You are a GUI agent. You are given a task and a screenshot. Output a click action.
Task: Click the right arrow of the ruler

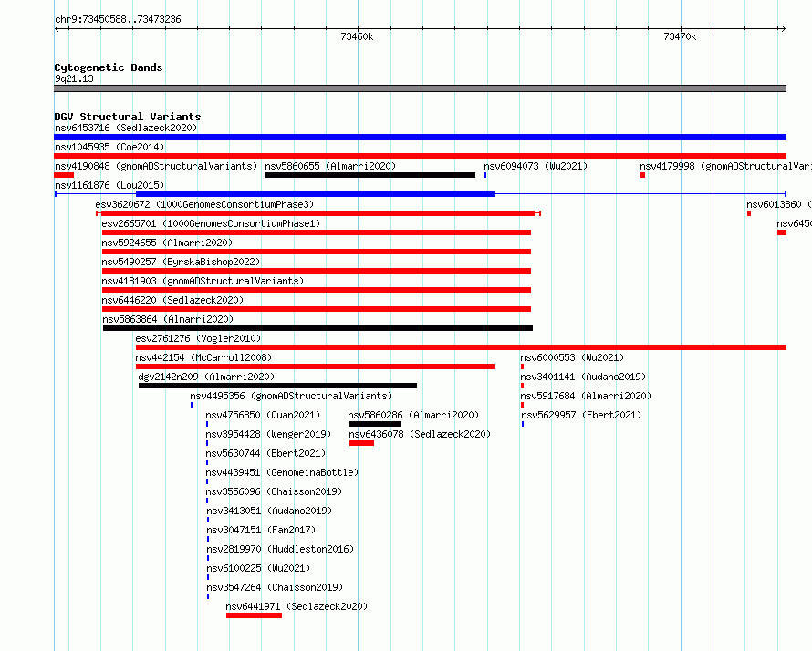click(x=783, y=29)
